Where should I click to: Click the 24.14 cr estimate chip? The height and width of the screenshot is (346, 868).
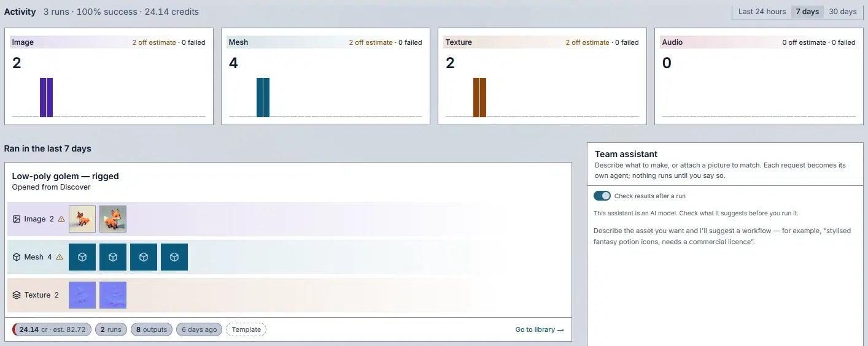click(52, 329)
